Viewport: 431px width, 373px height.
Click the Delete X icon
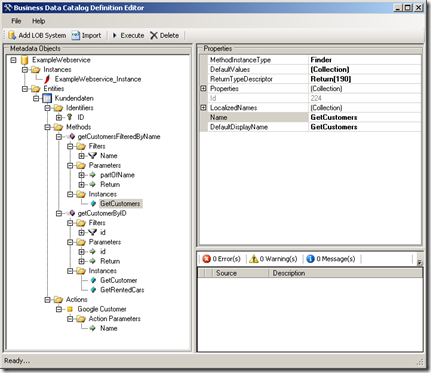coord(154,35)
